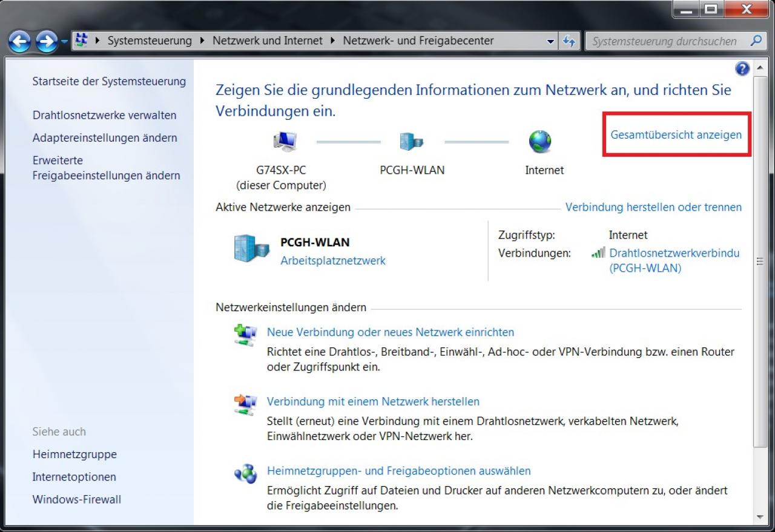Open Internetoptionen under Siehe auch
Image resolution: width=775 pixels, height=532 pixels.
(x=74, y=477)
